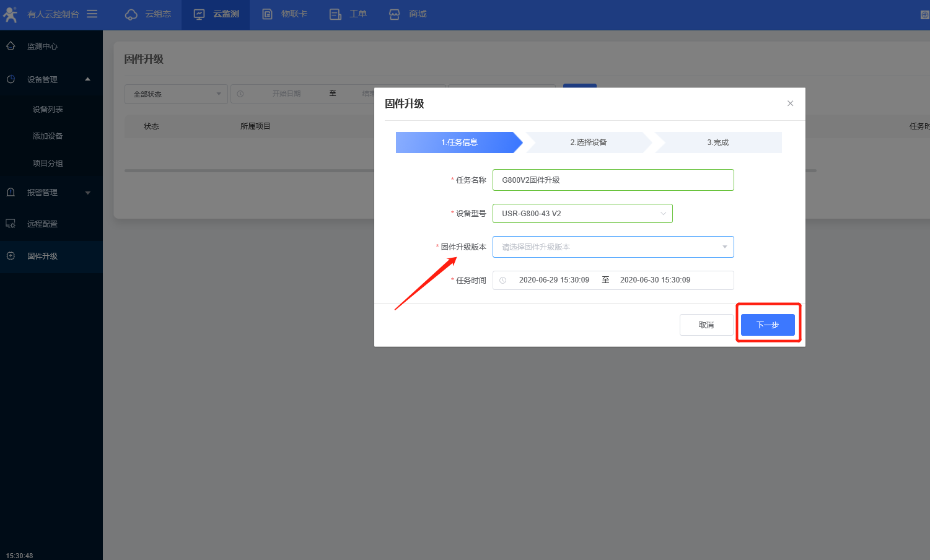Click the 任务名称 input field
The height and width of the screenshot is (560, 930).
tap(613, 180)
